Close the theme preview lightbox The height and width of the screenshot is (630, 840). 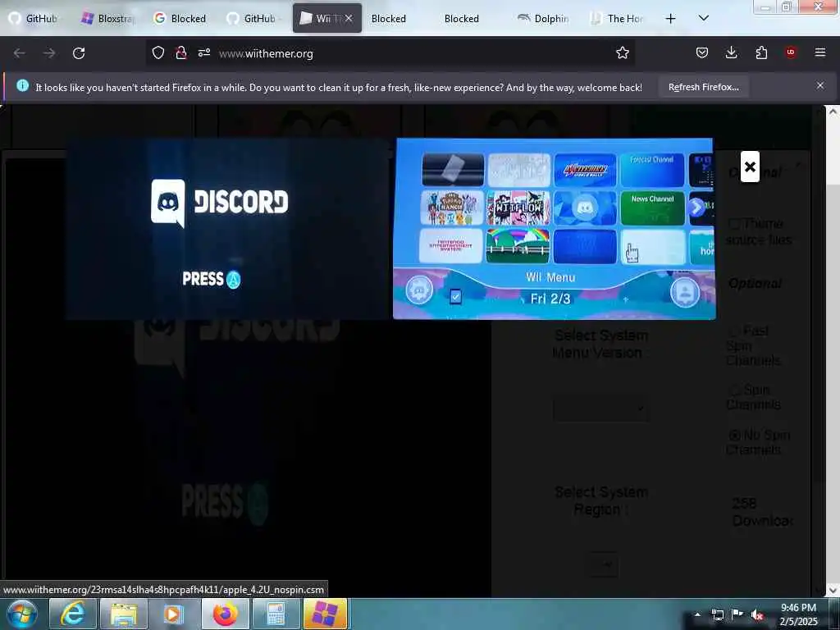750,167
